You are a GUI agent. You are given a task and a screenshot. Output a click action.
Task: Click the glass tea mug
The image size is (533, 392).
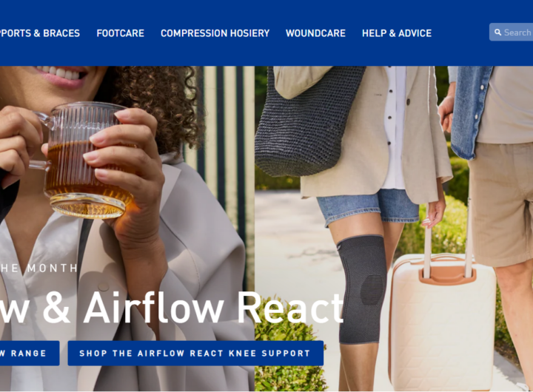85,160
